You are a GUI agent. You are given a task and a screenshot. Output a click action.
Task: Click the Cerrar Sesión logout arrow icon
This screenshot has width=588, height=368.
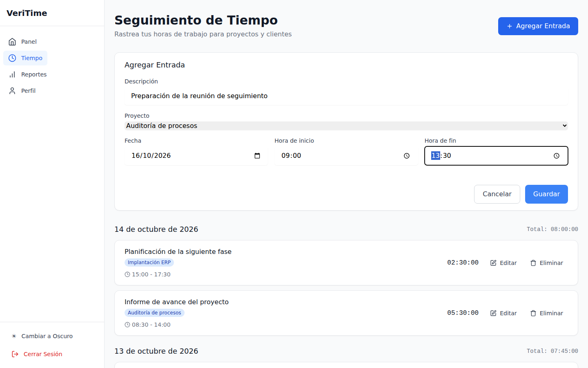click(x=15, y=354)
